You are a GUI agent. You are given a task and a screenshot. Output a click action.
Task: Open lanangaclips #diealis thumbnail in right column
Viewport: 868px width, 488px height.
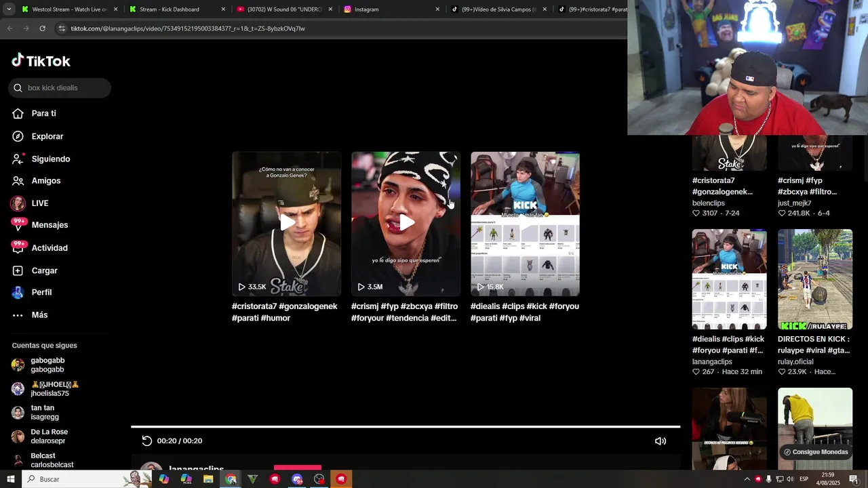[729, 279]
